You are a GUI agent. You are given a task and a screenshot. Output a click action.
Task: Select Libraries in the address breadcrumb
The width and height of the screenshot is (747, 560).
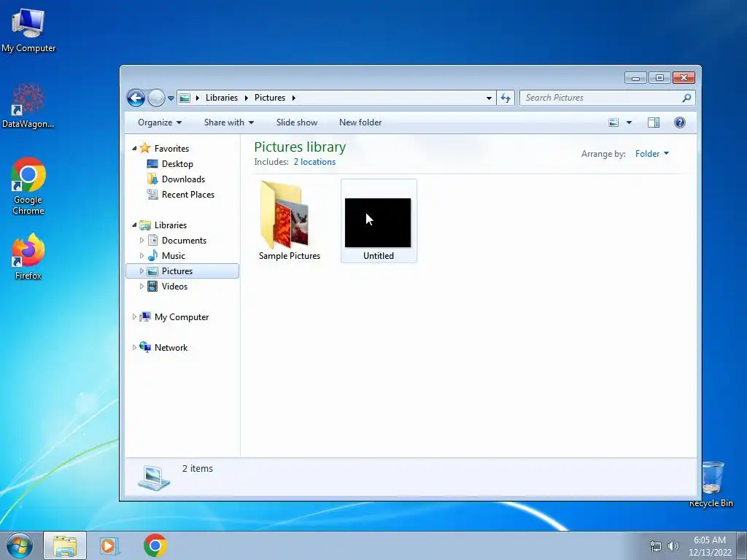point(222,98)
